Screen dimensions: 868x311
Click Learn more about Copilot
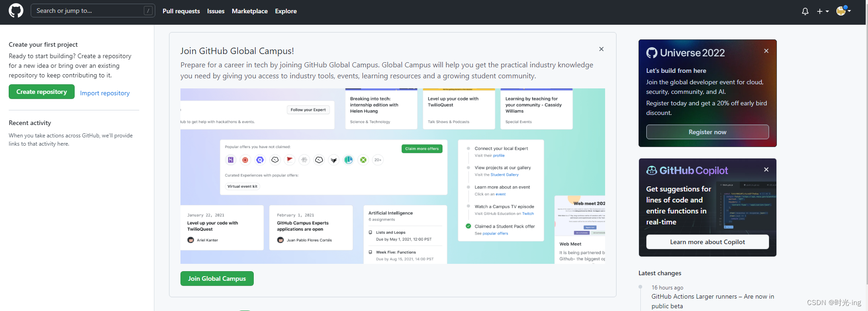pos(707,242)
